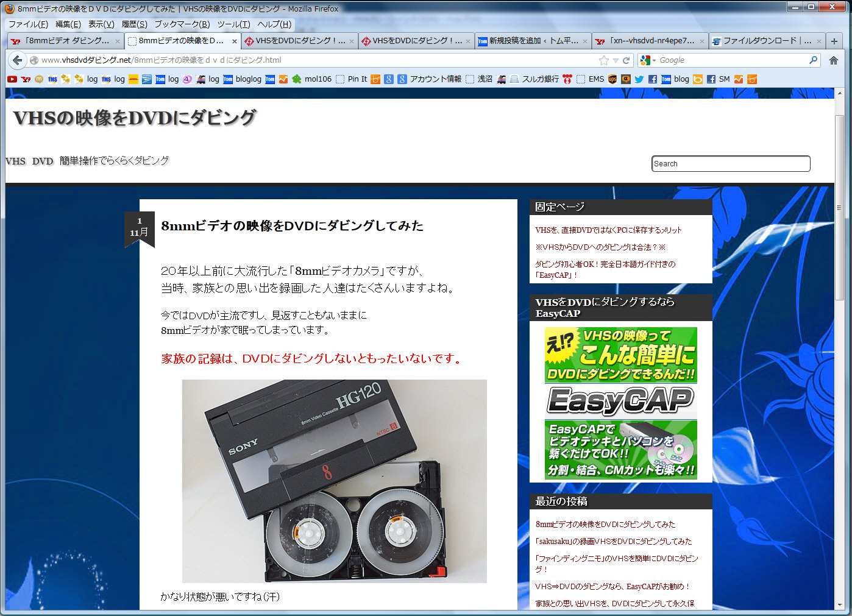Screen dimensions: 852x616
Task: Open the ダビング初心者OK EasyCAP guide link
Action: click(x=605, y=269)
